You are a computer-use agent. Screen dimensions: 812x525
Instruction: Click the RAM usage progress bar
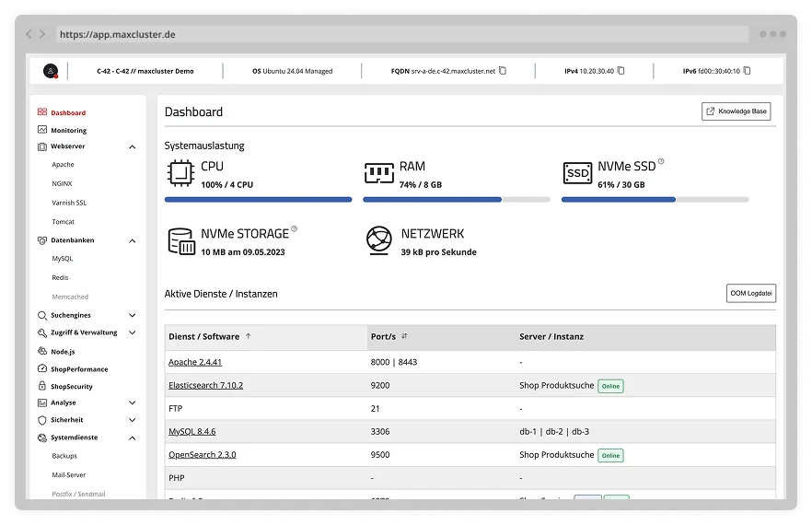pyautogui.click(x=457, y=200)
